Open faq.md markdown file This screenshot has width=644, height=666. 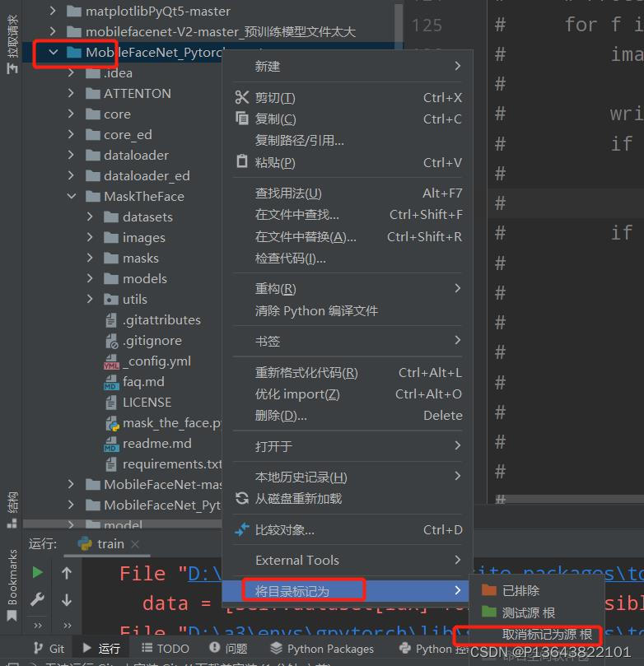[x=134, y=382]
